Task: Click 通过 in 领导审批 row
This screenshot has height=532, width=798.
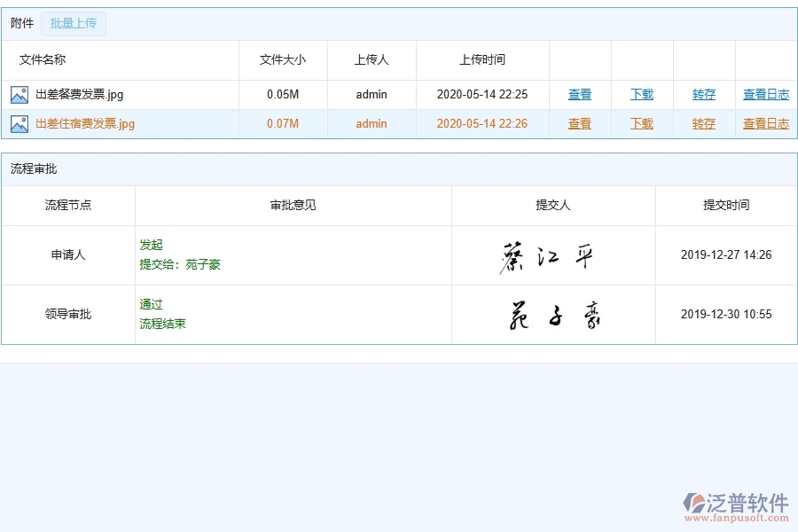Action: click(x=147, y=304)
